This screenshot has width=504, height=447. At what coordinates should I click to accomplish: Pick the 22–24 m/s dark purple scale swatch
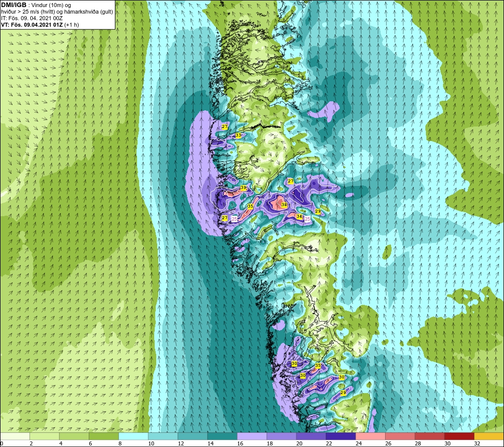[x=341, y=436]
